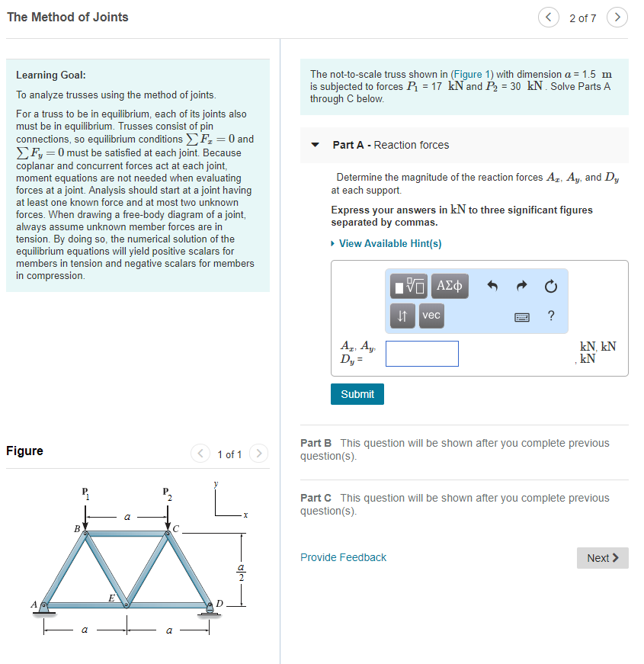Click the left arrow in the Figure pager
Viewport: 644px width, 664px height.
click(200, 453)
